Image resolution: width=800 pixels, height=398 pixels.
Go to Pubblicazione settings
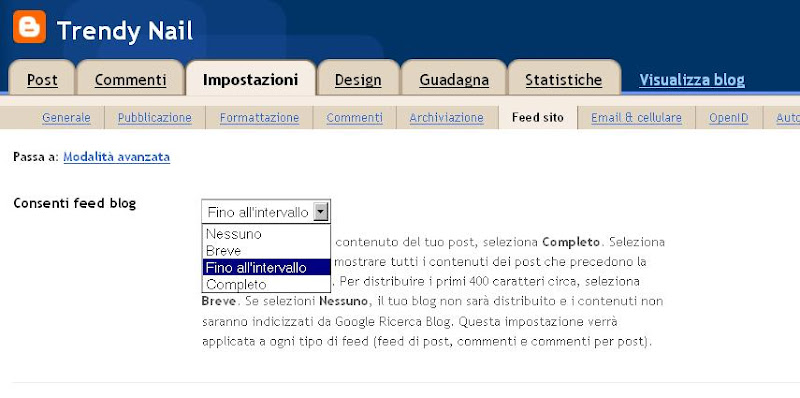coord(155,118)
